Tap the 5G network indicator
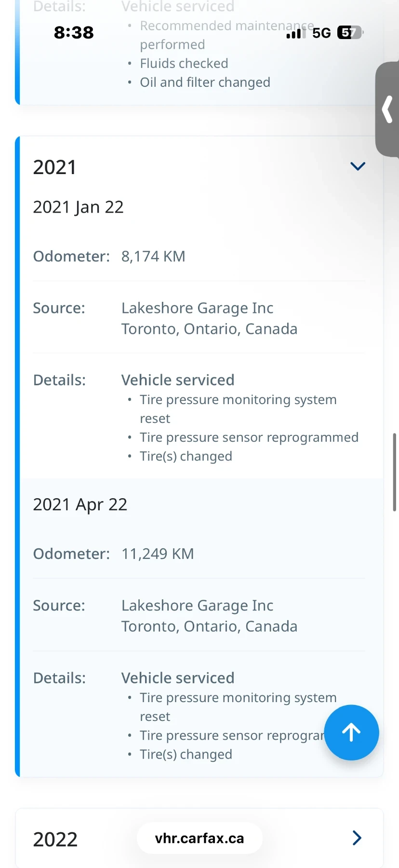The height and width of the screenshot is (868, 399). 321,33
